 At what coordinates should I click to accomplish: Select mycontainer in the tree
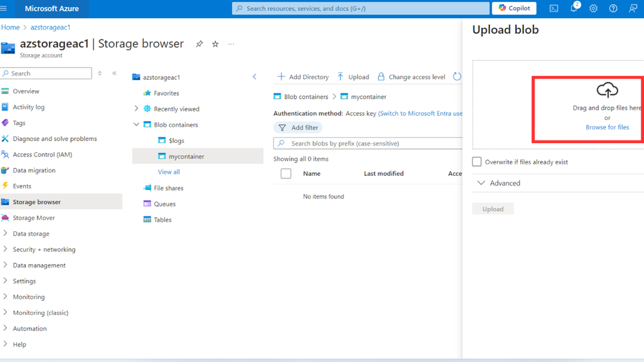coord(197,157)
